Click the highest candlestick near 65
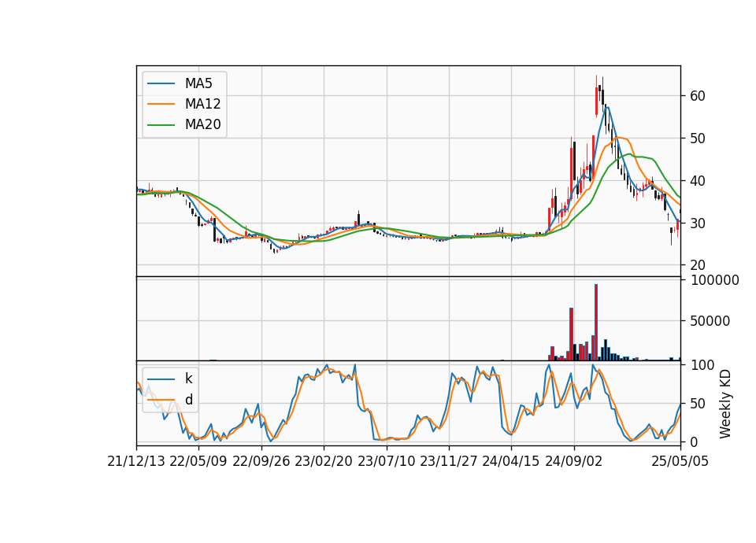 click(x=596, y=95)
